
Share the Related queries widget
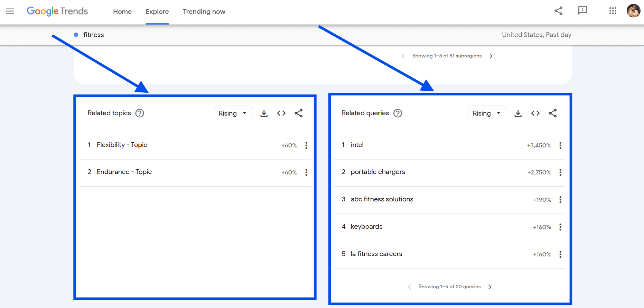click(553, 113)
